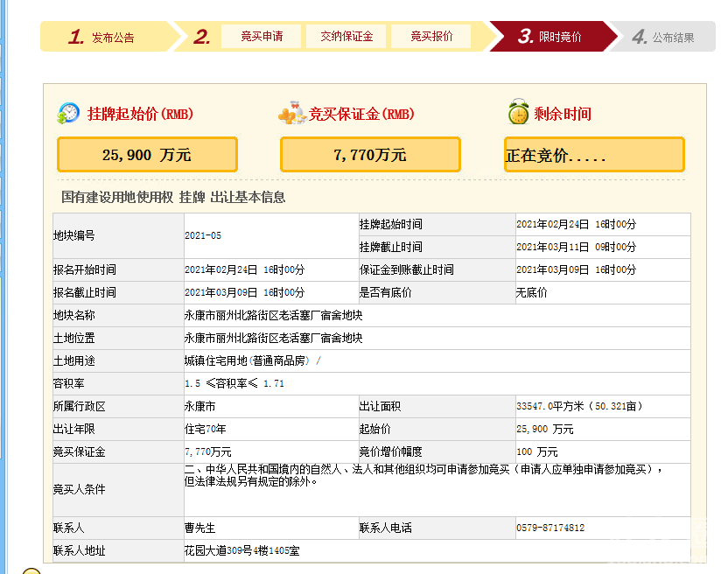Click the 7,770万元 deposit amount box
Screen dimensions: 728x574
(370, 155)
